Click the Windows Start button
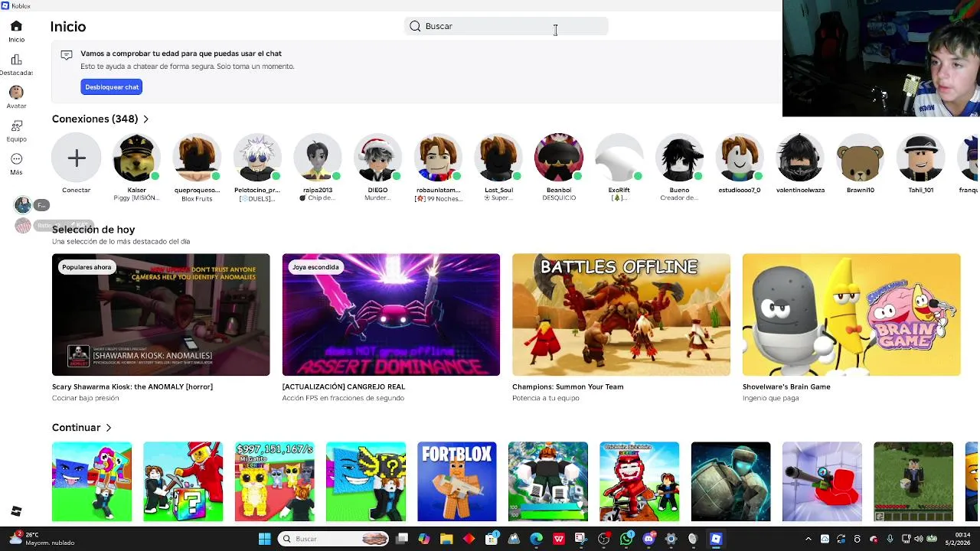The image size is (980, 551). (264, 539)
